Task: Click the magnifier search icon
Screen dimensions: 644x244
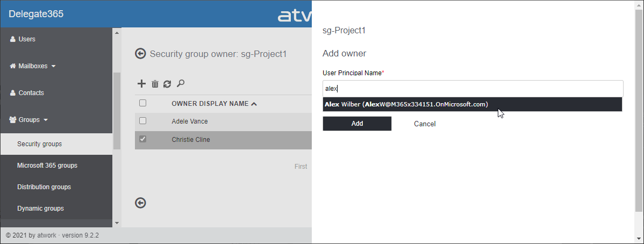Action: pos(181,83)
